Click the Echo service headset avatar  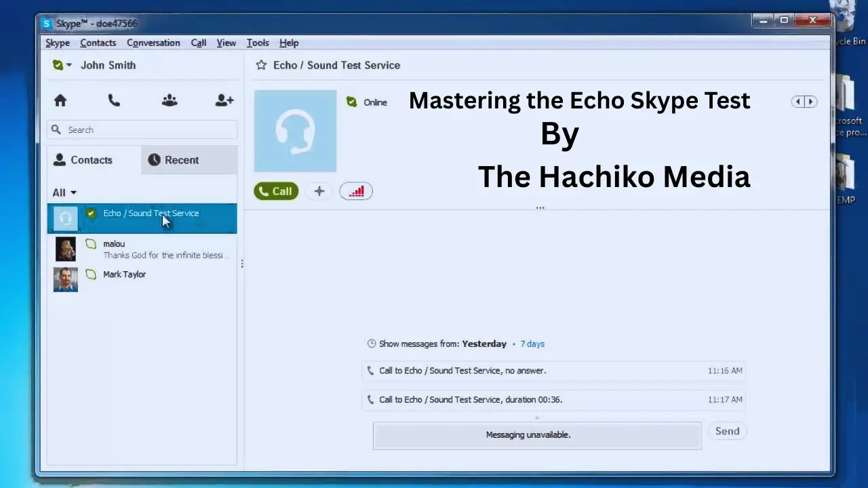coord(295,131)
